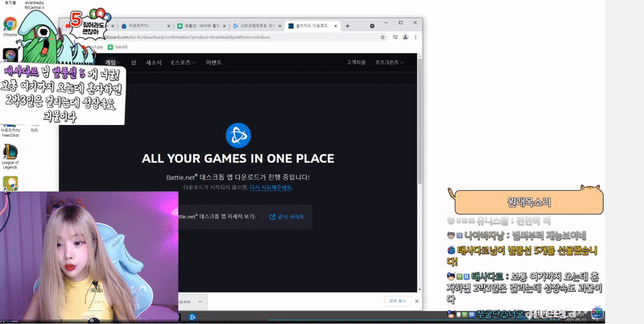644x324 pixels.
Task: Open the 새소식 menu item
Action: 154,63
